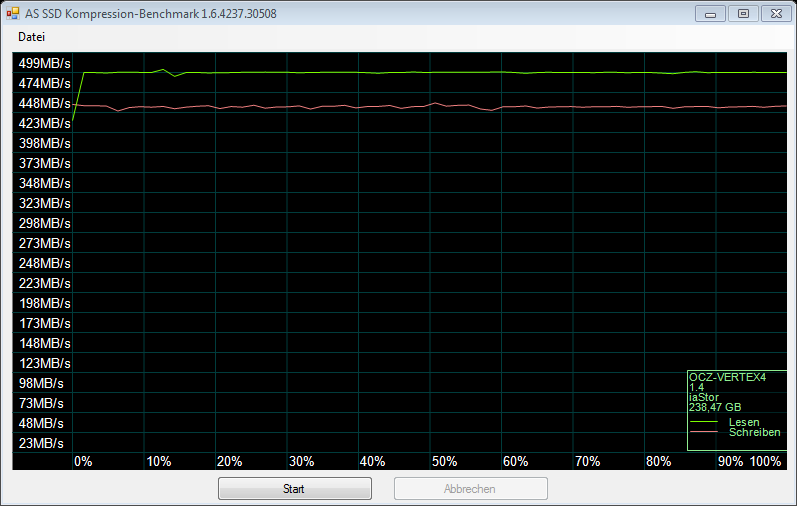Click the 98MB/s axis label

[41, 383]
